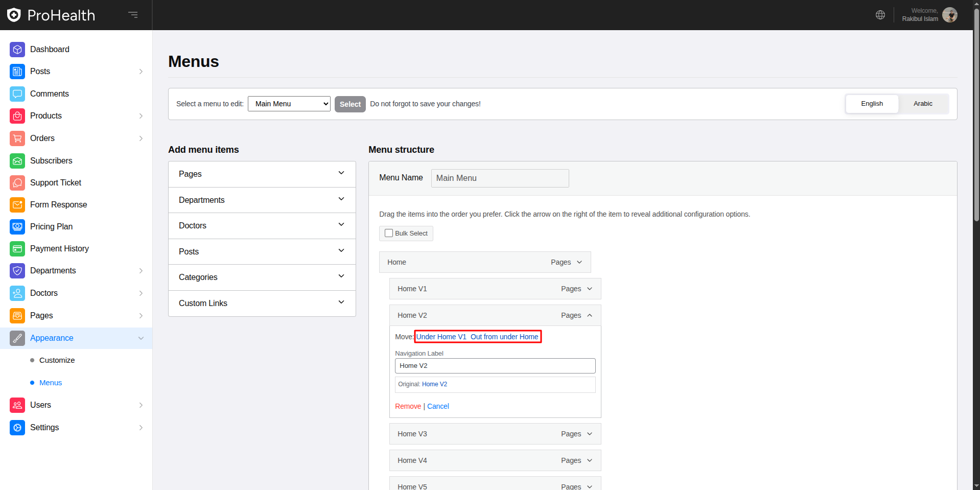Open the Menus submenu item

point(51,383)
